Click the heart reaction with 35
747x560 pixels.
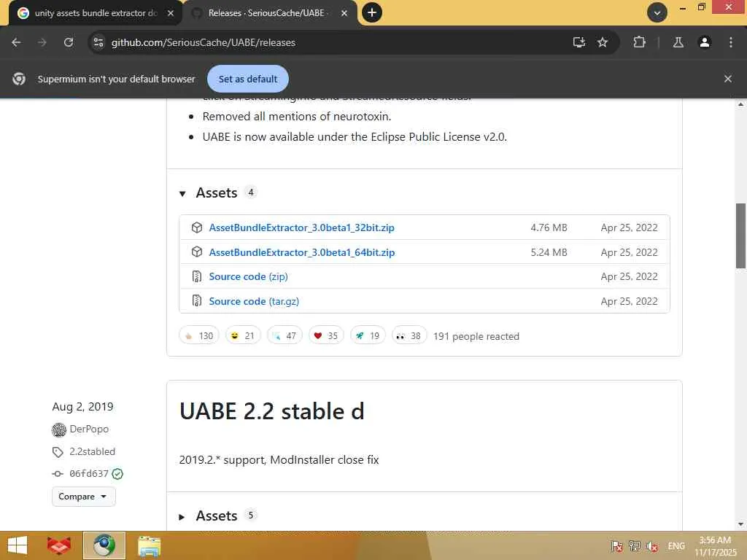pyautogui.click(x=326, y=335)
